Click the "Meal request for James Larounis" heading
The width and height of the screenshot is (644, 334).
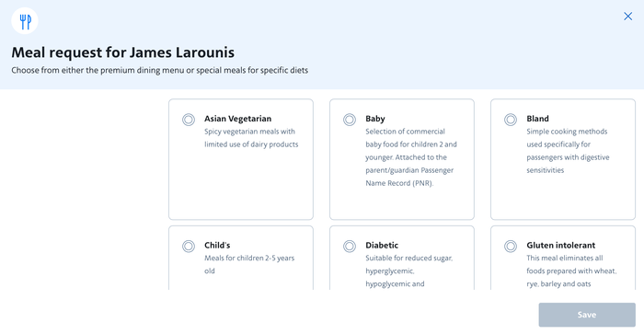click(x=122, y=52)
